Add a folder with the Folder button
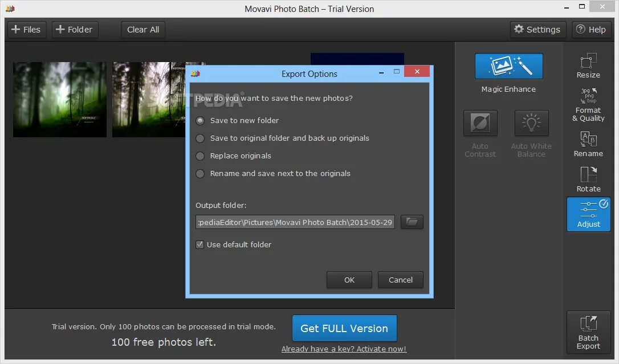 tap(75, 30)
